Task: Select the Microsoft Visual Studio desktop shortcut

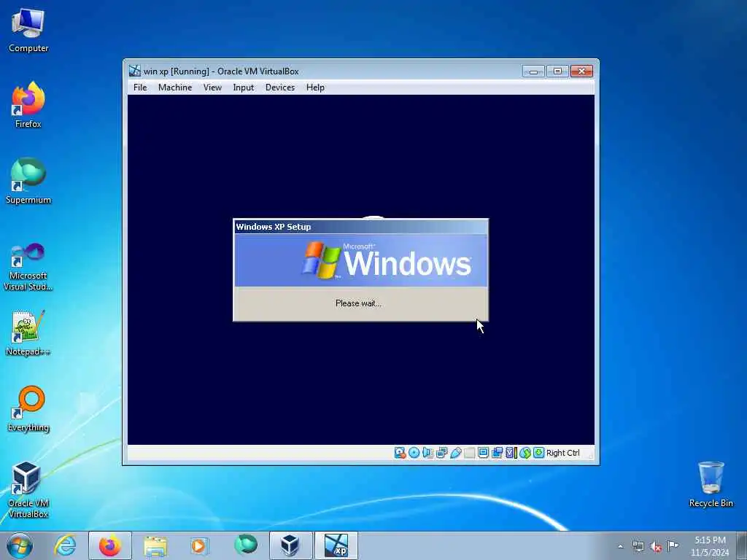Action: (x=28, y=267)
